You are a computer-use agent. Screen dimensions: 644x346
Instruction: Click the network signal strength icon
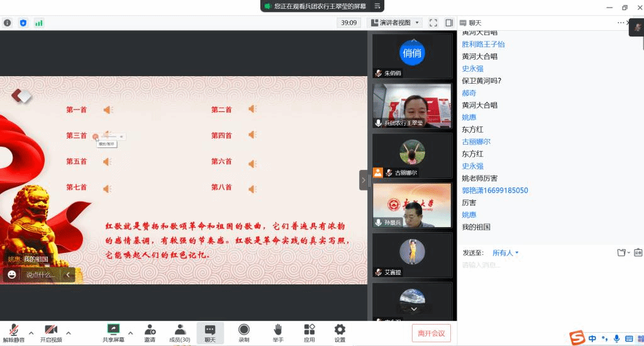39,23
